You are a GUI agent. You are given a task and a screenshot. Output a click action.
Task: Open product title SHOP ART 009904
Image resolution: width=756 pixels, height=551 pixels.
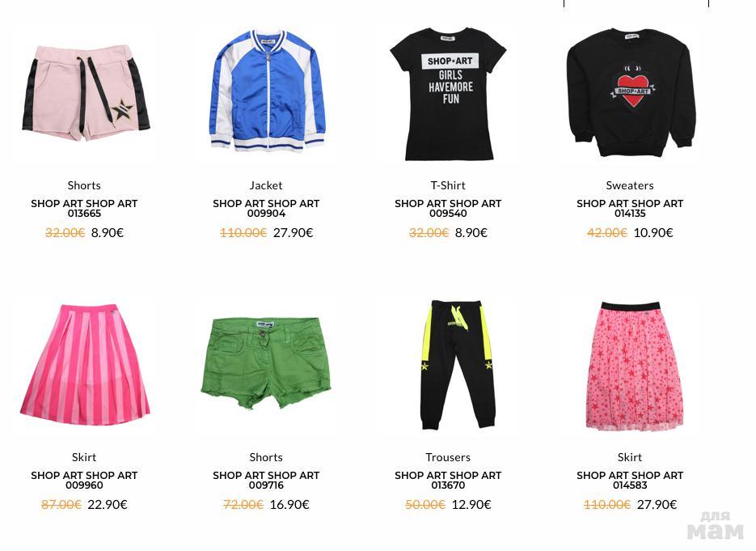tap(266, 209)
